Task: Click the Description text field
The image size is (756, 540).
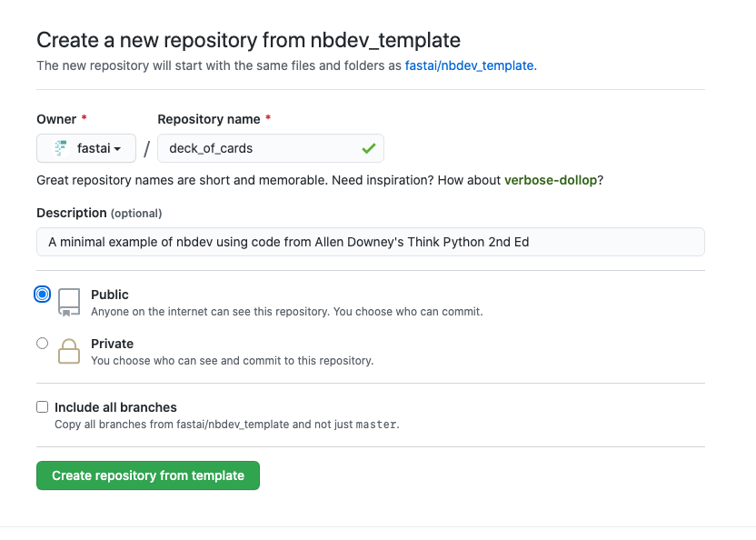Action: pos(371,242)
